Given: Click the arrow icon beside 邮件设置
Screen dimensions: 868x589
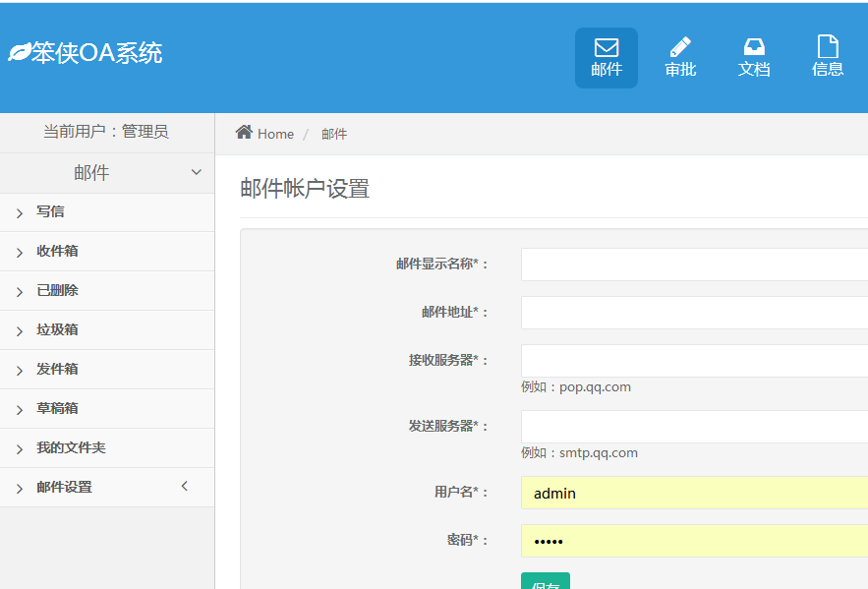Looking at the screenshot, I should (x=20, y=489).
